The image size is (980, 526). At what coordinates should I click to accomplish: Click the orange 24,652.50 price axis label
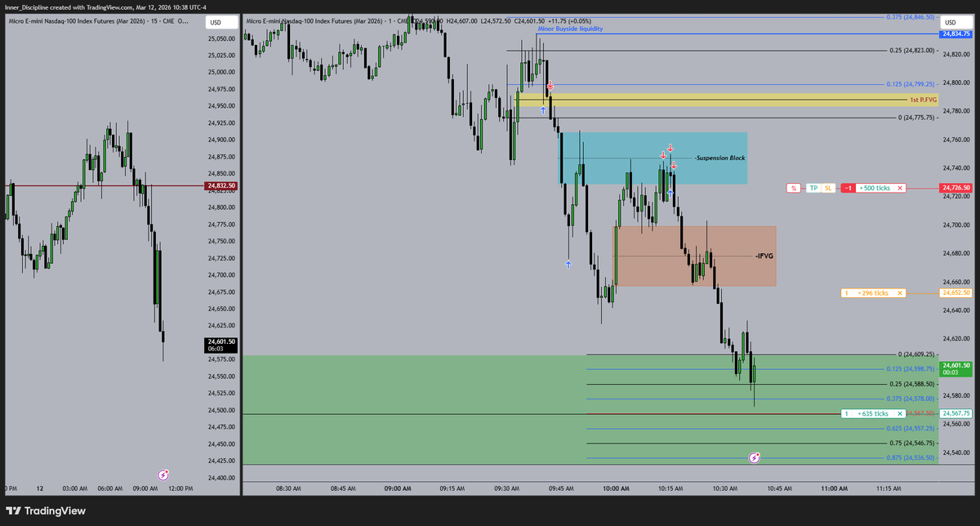(955, 292)
